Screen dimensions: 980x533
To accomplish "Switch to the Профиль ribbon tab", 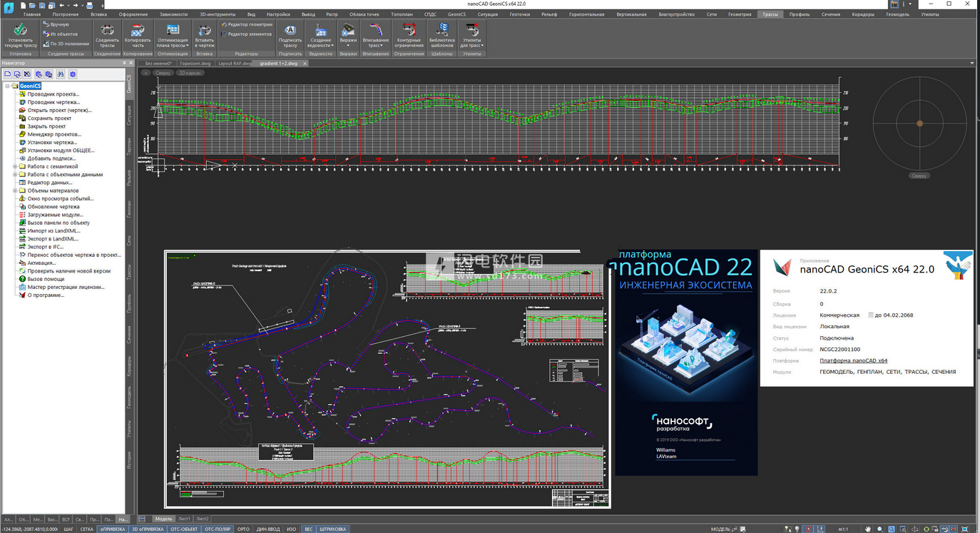I will point(799,14).
